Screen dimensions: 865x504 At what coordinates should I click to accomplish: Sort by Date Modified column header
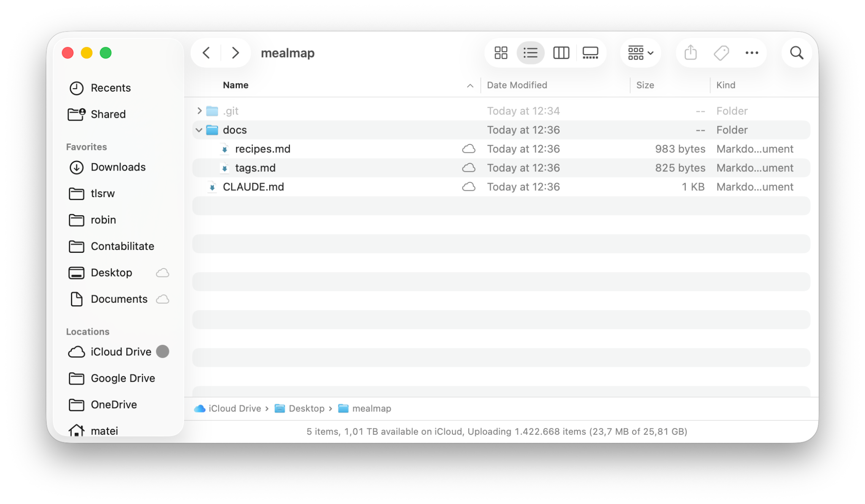click(517, 85)
